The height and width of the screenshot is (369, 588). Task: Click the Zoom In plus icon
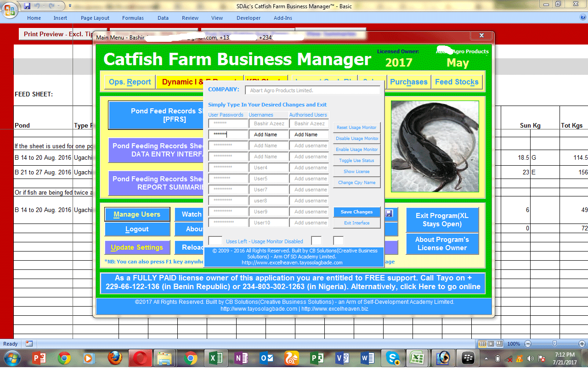[x=582, y=344]
